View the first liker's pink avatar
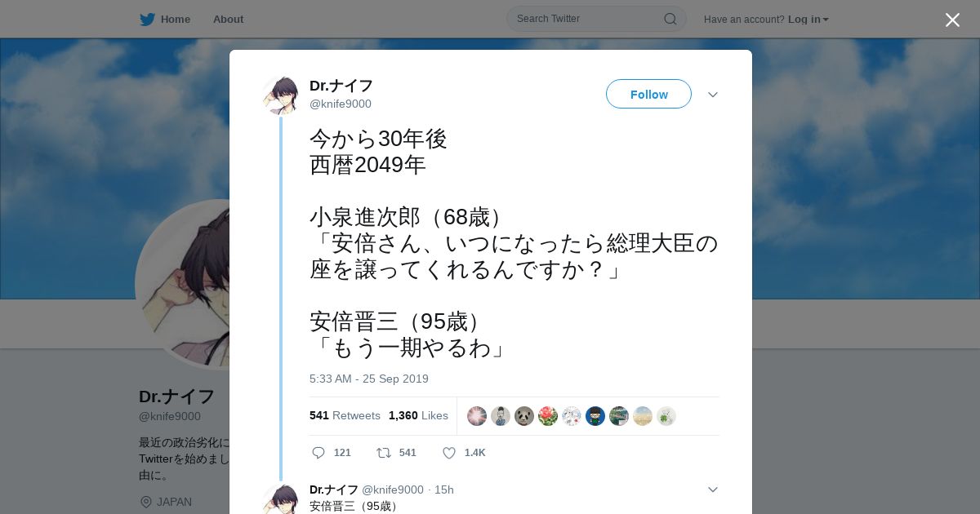The width and height of the screenshot is (980, 514). click(x=477, y=416)
